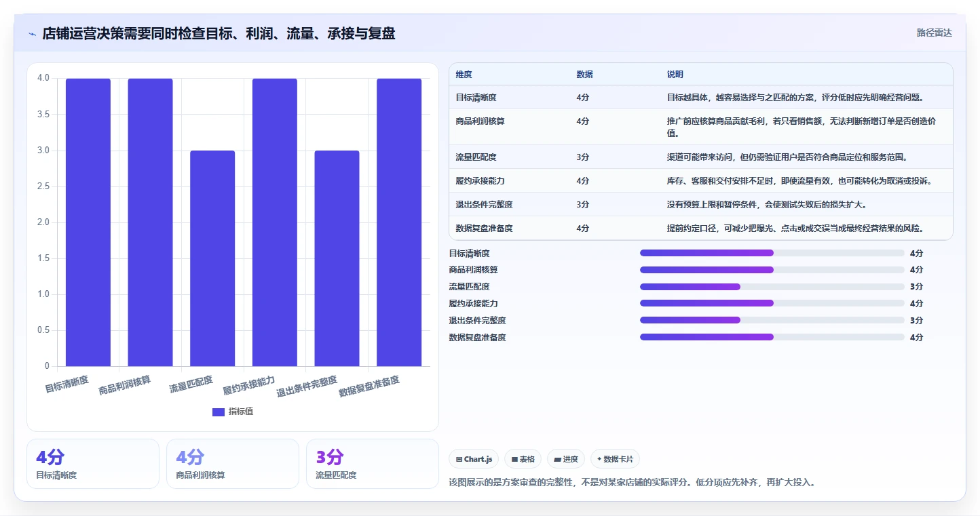Click the 商品利润核算 axis label under chart
This screenshot has height=516, width=980.
point(125,386)
